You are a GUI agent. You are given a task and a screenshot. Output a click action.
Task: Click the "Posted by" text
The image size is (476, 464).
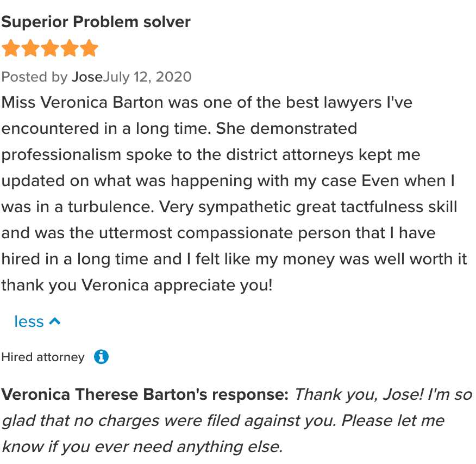[34, 77]
